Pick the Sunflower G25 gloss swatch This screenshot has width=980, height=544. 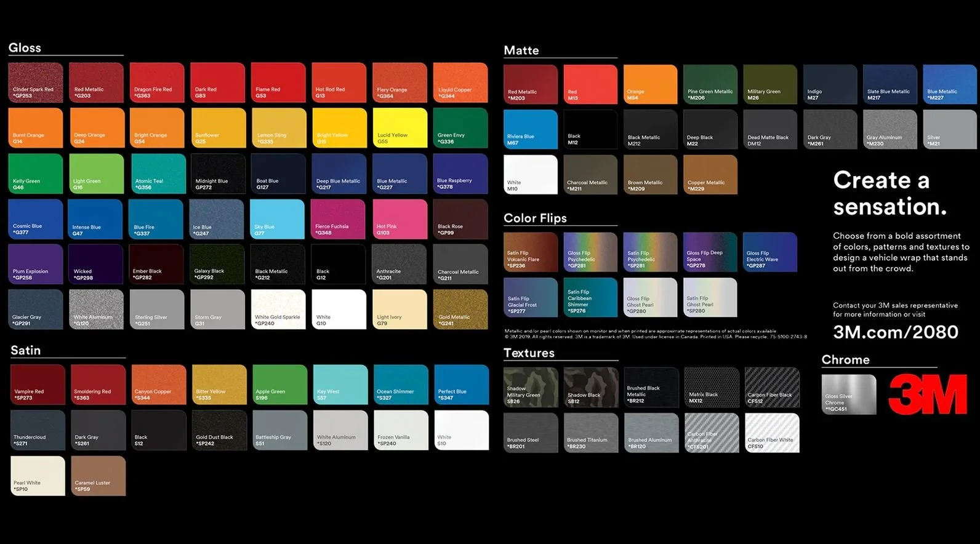pos(218,128)
